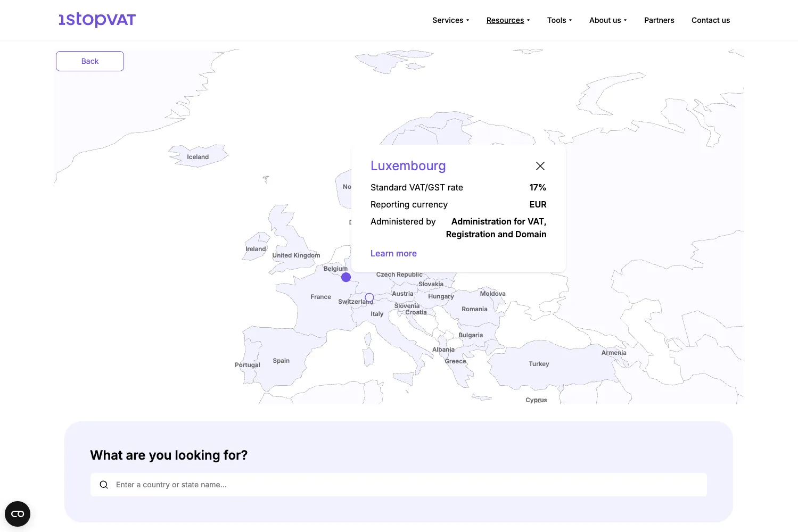
Task: Expand the About us dropdown
Action: (607, 20)
